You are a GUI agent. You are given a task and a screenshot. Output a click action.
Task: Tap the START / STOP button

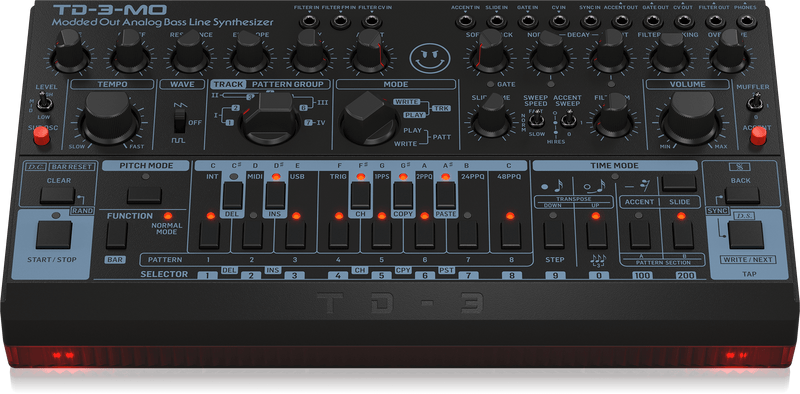(54, 235)
